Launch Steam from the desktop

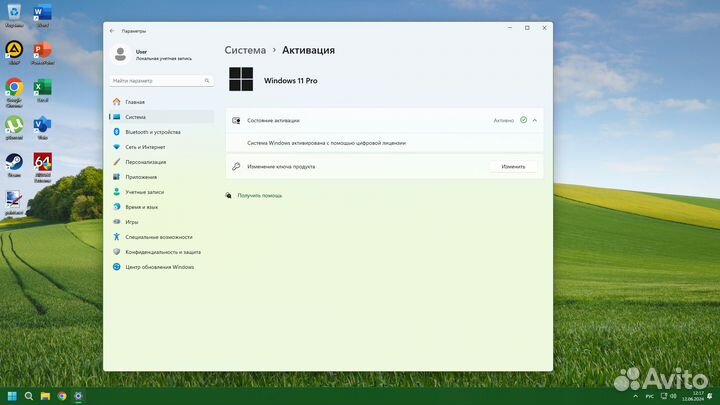[14, 163]
